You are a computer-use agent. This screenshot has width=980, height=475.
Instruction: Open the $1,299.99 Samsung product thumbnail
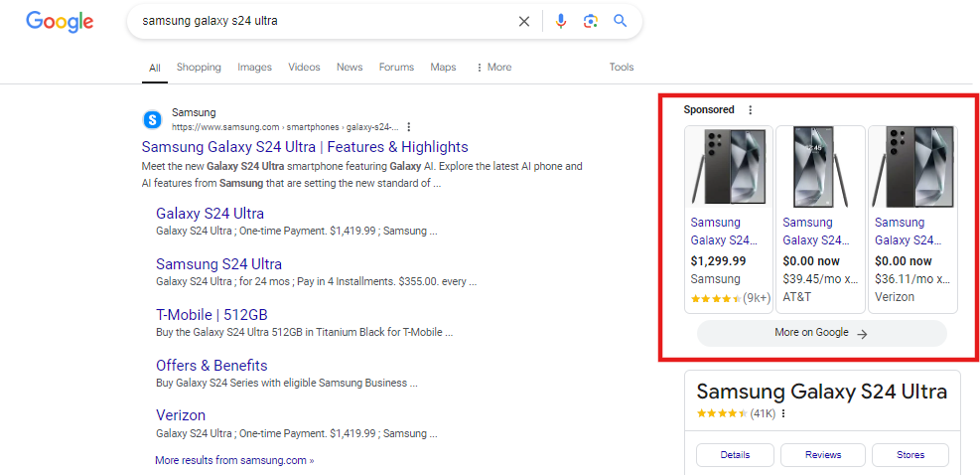(x=729, y=167)
